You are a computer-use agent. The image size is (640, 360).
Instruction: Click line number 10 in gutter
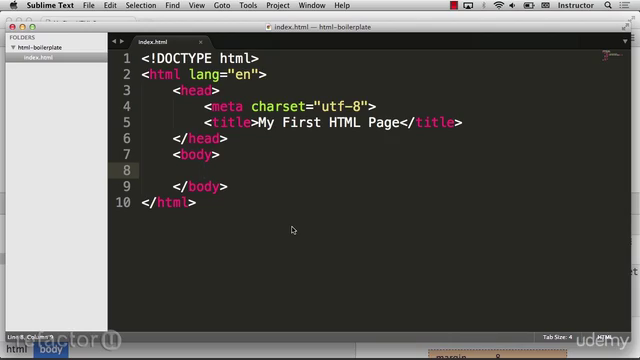tap(123, 202)
